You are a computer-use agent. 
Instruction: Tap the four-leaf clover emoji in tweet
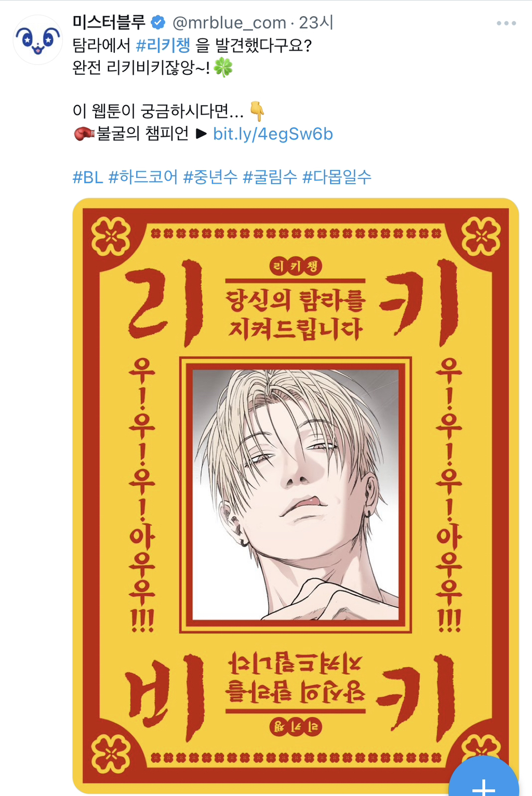point(223,68)
